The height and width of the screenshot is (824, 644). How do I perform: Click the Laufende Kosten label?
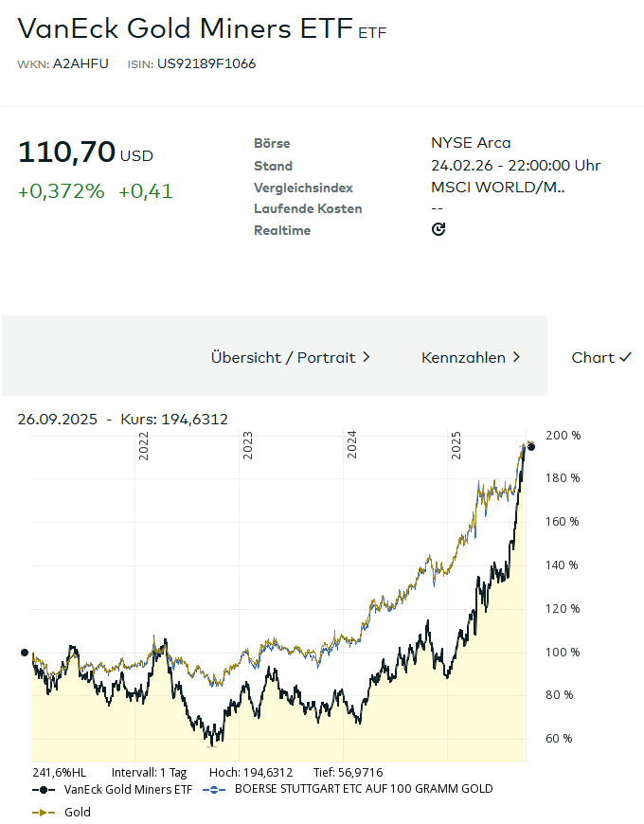click(308, 208)
